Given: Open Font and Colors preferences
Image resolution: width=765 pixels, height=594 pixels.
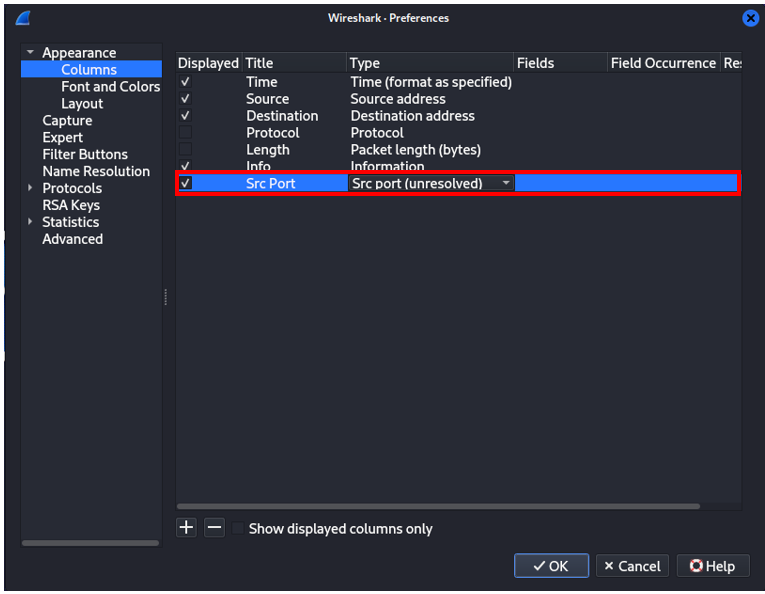Looking at the screenshot, I should click(x=111, y=86).
